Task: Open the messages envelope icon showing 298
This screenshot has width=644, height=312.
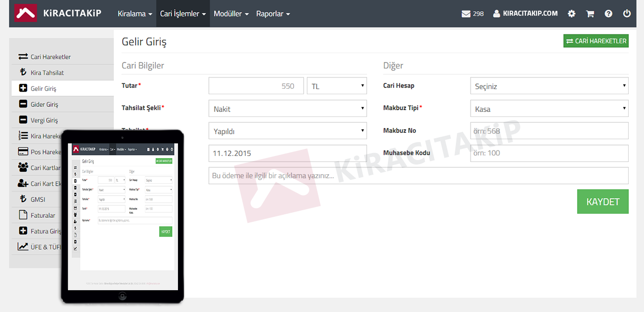Action: tap(466, 14)
